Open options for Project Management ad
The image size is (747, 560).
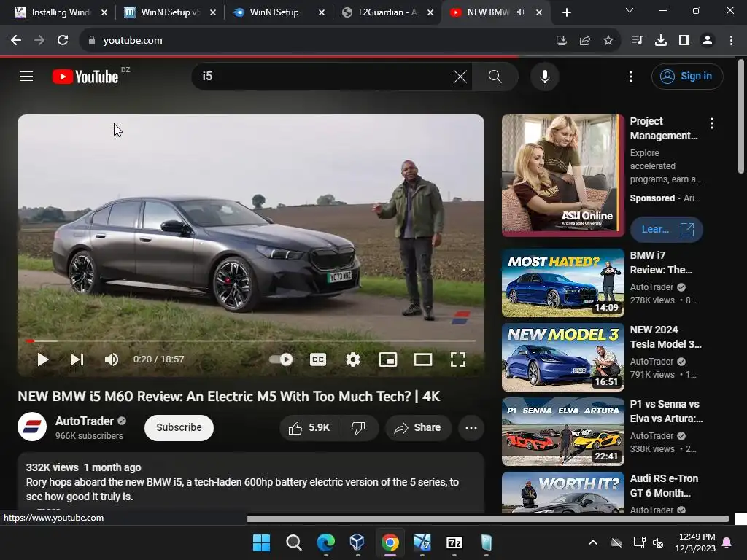click(x=712, y=123)
